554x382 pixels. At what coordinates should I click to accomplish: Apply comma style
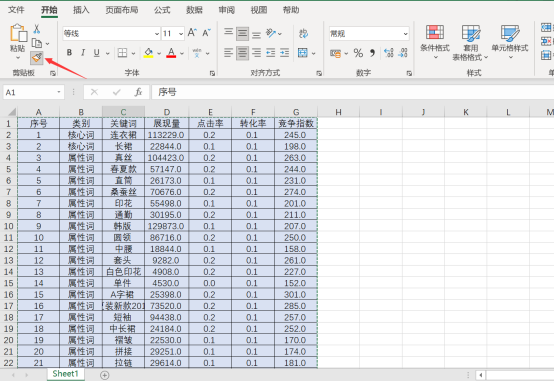(372, 53)
